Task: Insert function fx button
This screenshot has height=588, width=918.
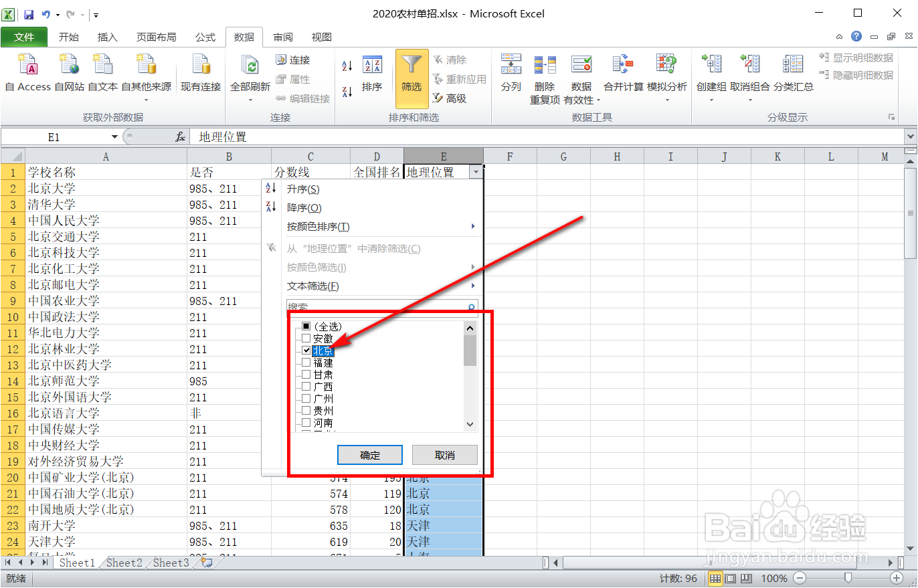Action: pos(180,136)
